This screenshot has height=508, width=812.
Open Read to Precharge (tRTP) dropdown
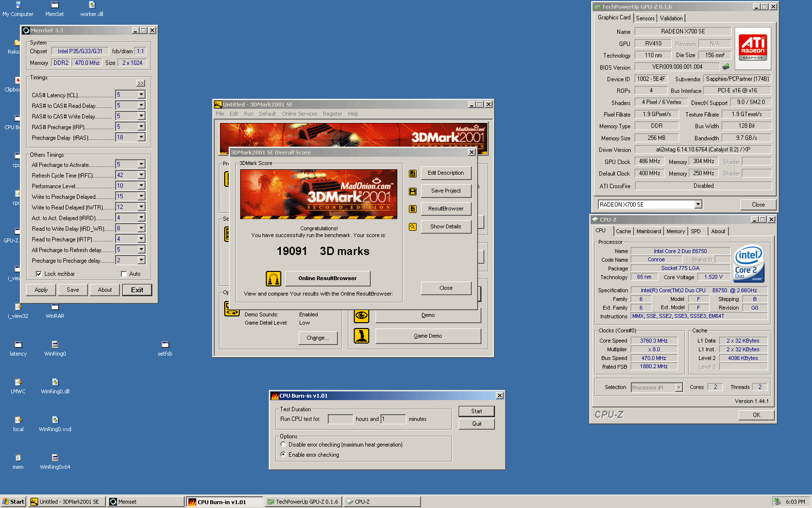[141, 239]
